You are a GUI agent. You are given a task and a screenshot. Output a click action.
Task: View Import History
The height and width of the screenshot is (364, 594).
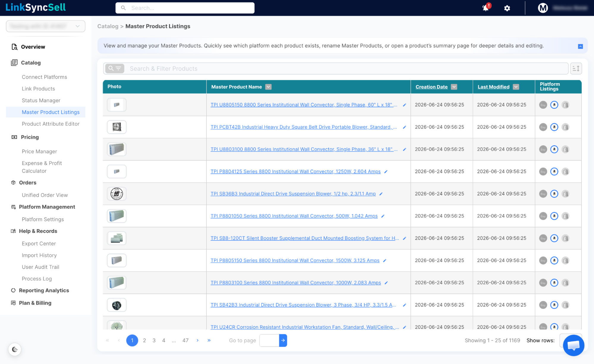tap(39, 255)
